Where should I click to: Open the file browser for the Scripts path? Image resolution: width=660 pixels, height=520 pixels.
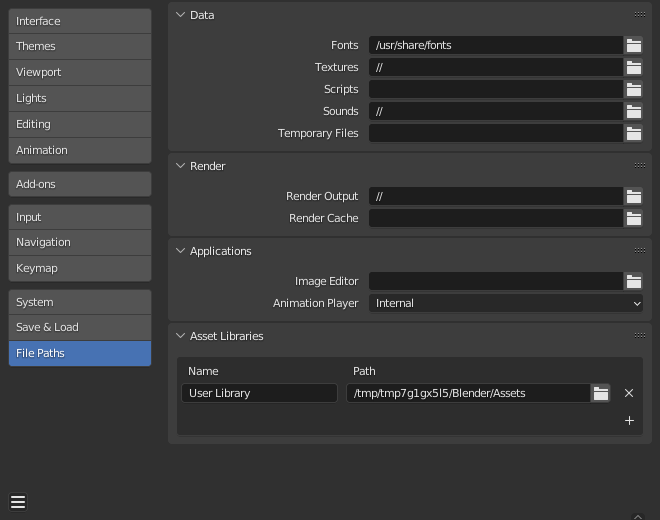633,89
